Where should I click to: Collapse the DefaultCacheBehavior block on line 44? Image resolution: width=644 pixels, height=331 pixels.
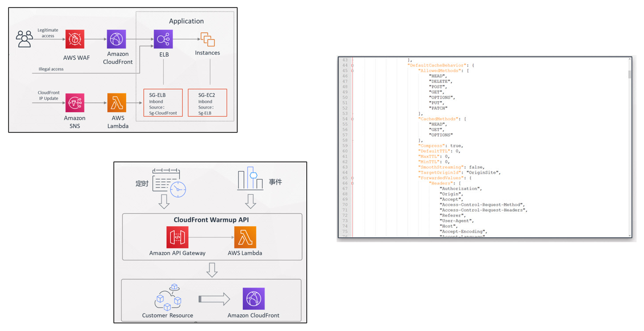tap(353, 66)
